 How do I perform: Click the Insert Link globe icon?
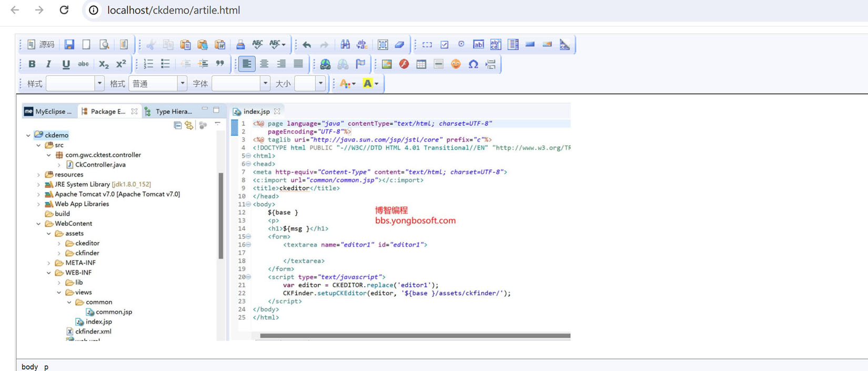pyautogui.click(x=326, y=64)
